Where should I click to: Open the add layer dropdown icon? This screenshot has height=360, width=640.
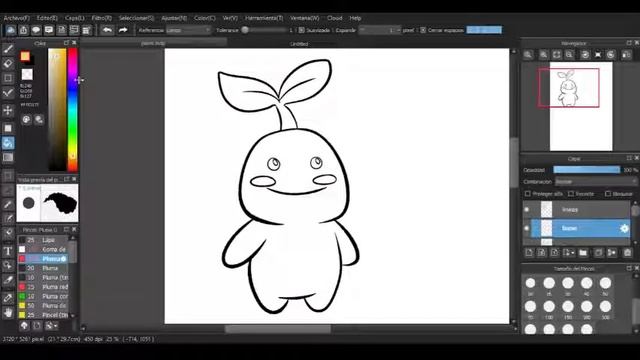click(569, 253)
